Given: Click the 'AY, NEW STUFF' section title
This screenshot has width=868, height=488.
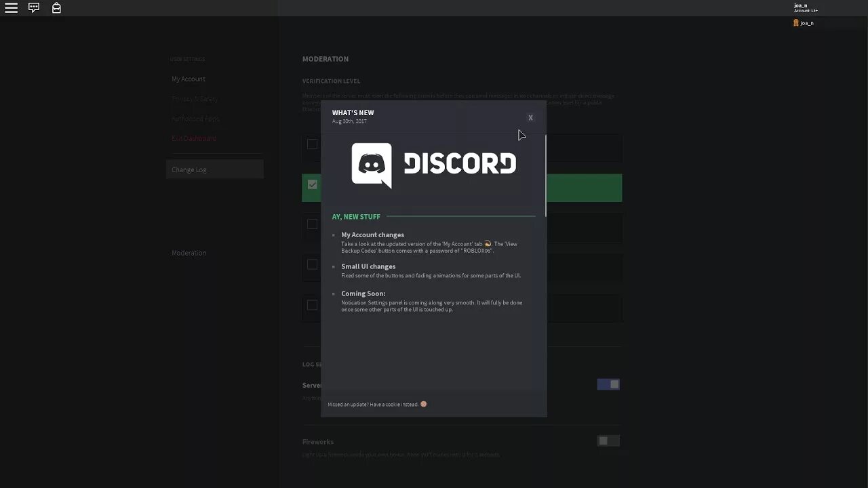Looking at the screenshot, I should click(356, 217).
